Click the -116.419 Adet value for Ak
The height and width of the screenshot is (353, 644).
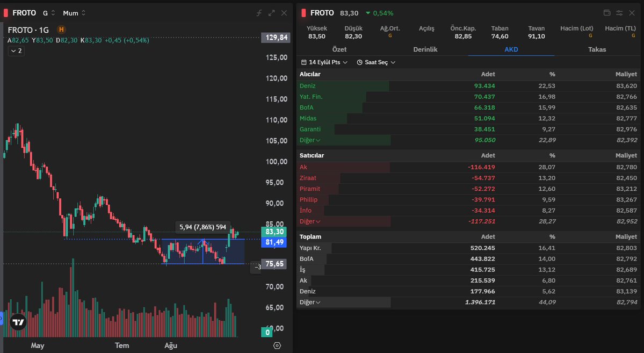pos(481,167)
